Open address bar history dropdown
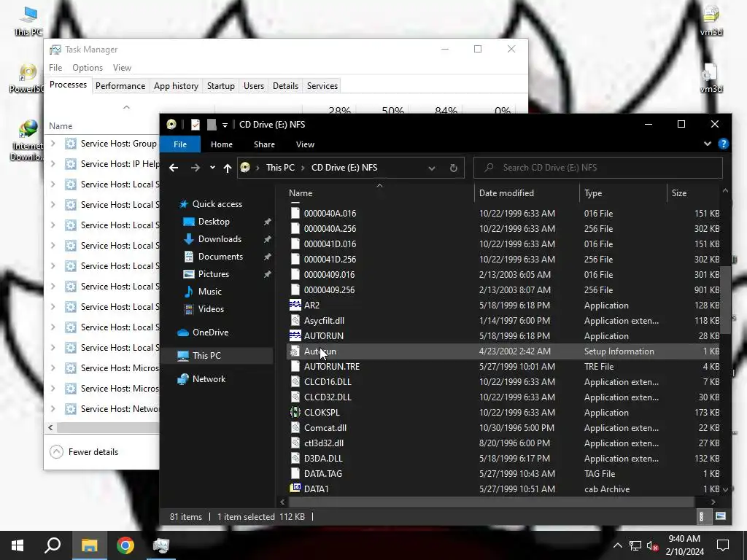Image resolution: width=747 pixels, height=560 pixels. click(x=432, y=168)
